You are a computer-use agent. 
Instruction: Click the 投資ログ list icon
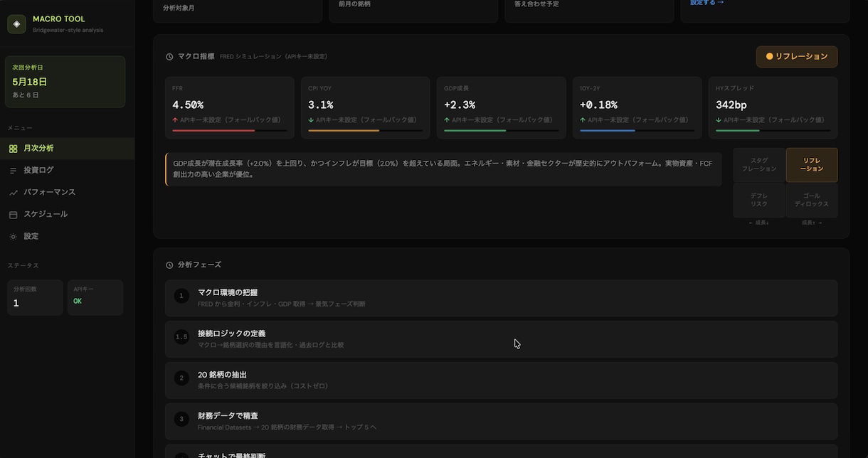point(13,171)
